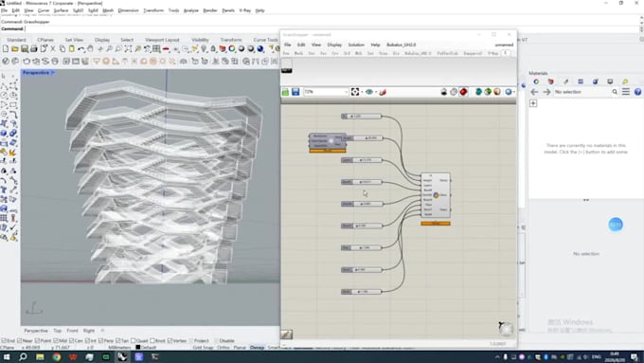Toggle the End osnap checkbox
Viewport: 644px width, 363px height.
[4, 341]
